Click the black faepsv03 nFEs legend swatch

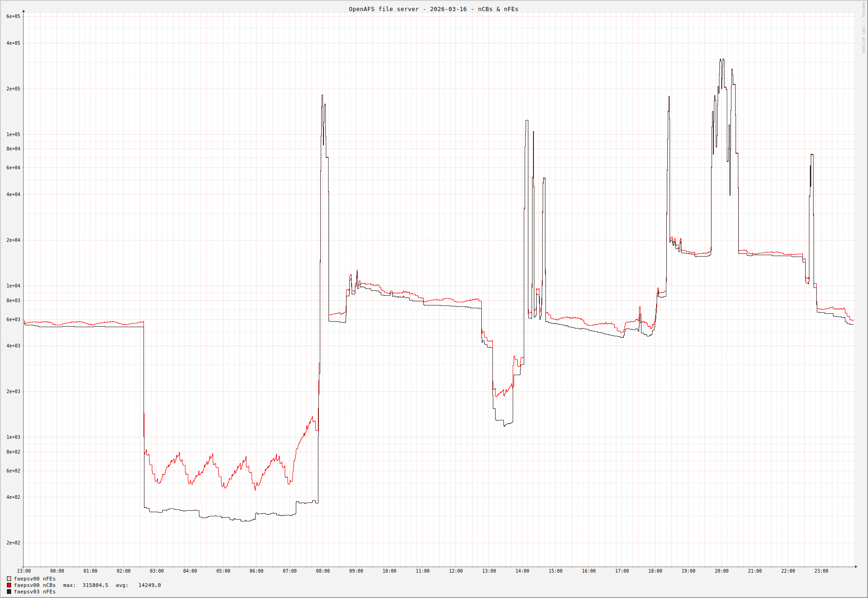click(9, 592)
